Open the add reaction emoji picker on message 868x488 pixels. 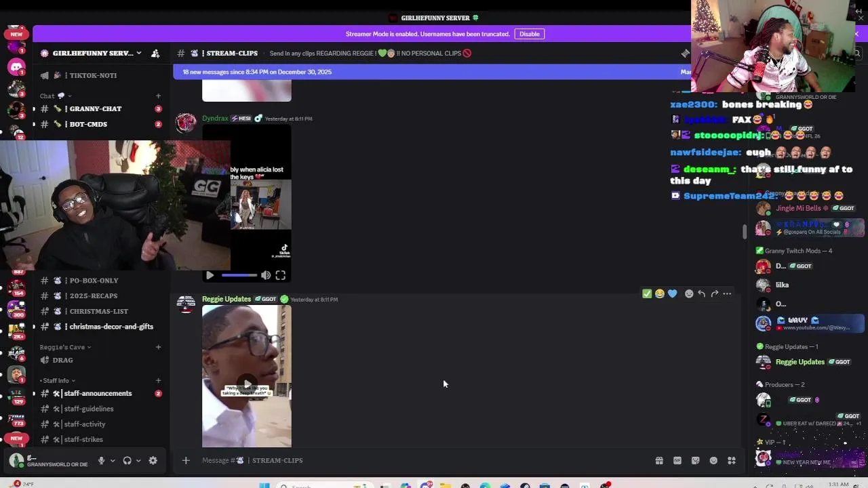[x=689, y=293]
